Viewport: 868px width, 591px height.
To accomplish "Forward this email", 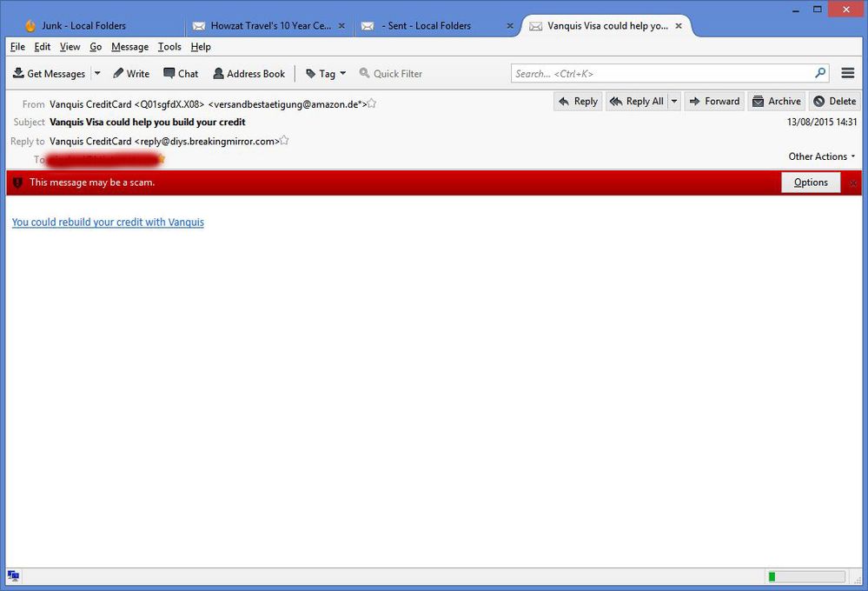I will point(715,102).
